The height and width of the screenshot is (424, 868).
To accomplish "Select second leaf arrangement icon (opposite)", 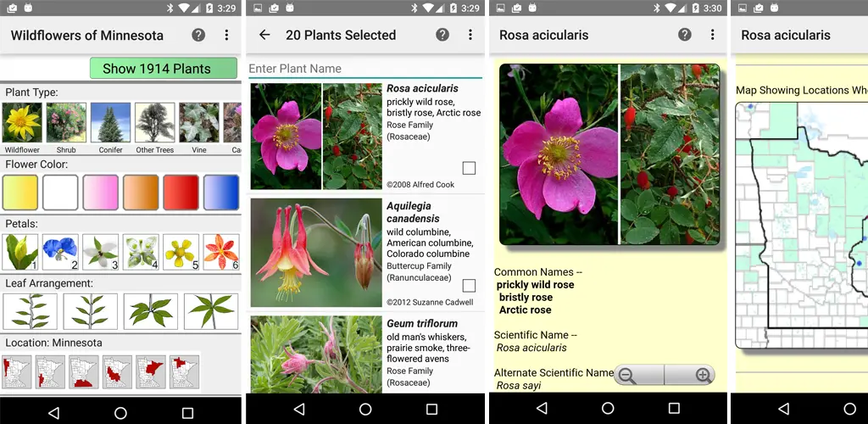I will coord(90,311).
